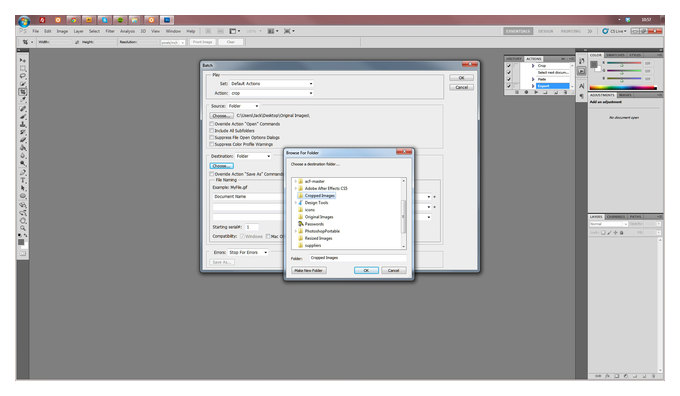Image resolution: width=680 pixels, height=396 pixels.
Task: Select the Pen tool
Action: coord(23,172)
